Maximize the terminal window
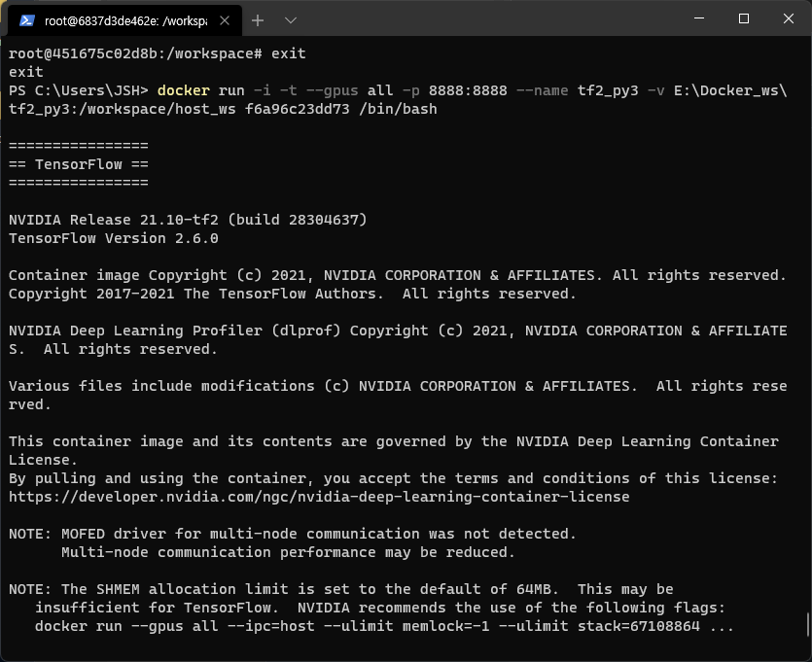This screenshot has height=662, width=812. point(744,18)
